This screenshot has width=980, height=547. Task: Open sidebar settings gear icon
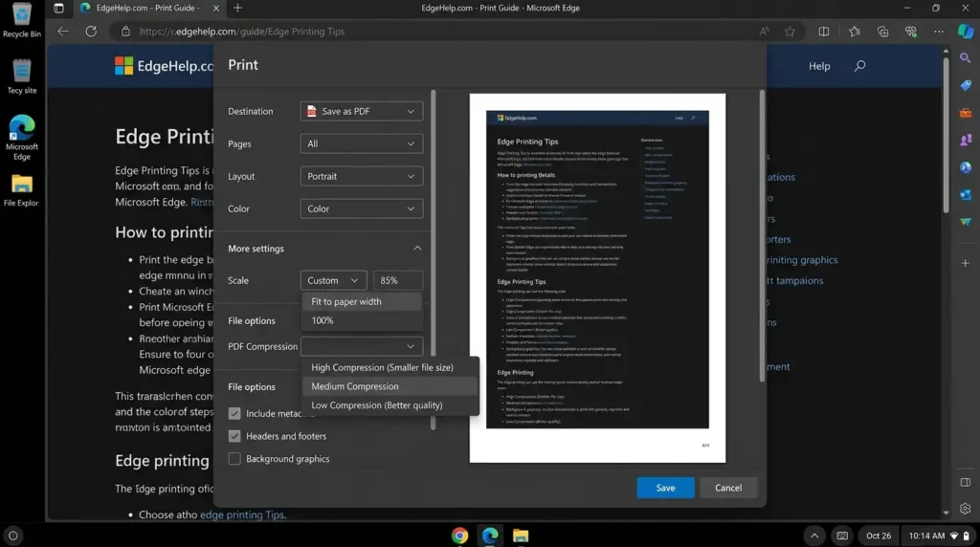[966, 509]
